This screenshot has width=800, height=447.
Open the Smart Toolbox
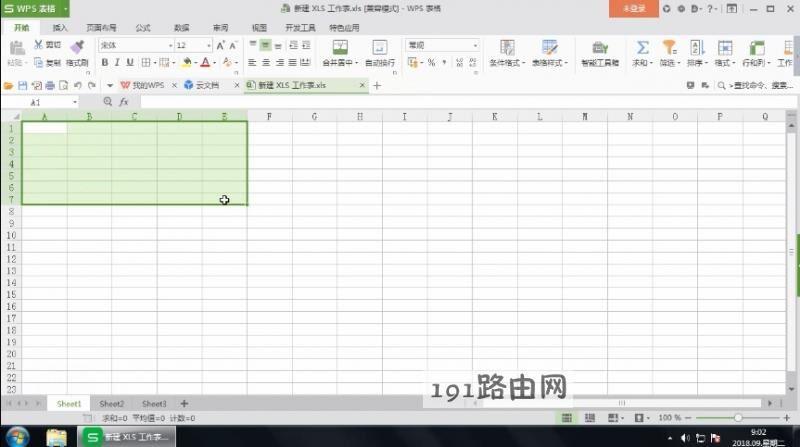pos(599,53)
